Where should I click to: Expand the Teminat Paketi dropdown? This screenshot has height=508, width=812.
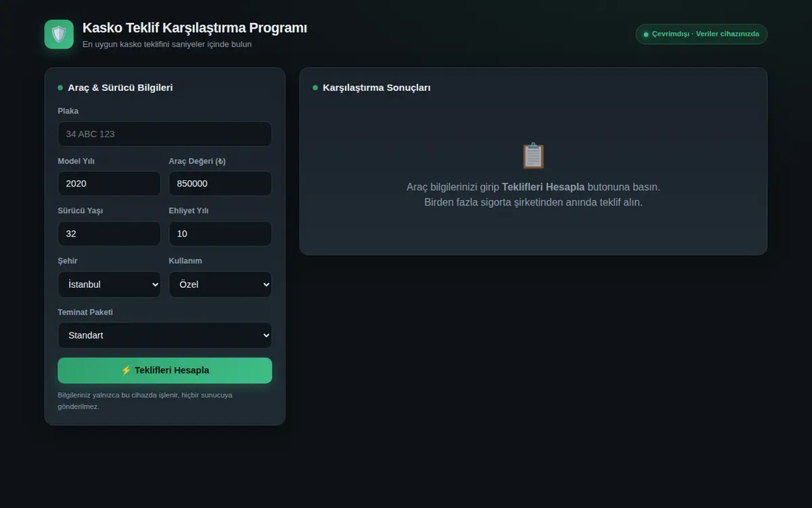pyautogui.click(x=165, y=335)
